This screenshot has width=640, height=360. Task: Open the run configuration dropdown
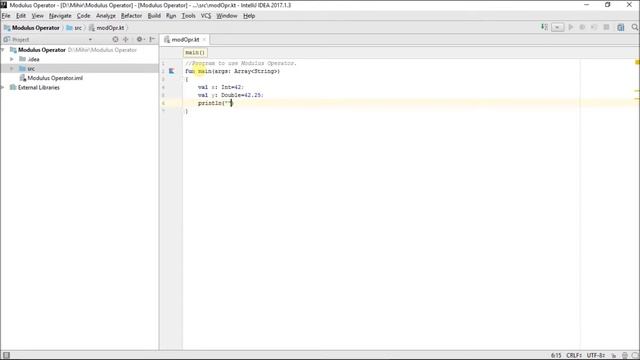point(557,27)
